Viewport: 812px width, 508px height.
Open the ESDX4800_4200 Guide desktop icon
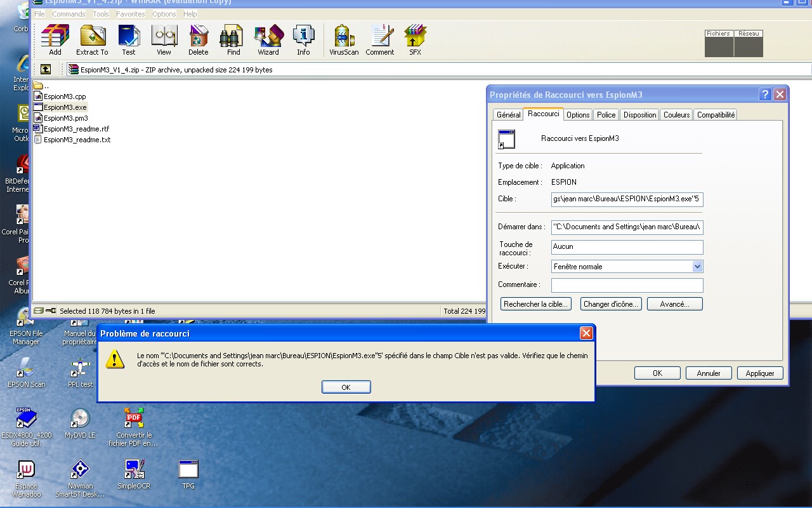tap(26, 427)
